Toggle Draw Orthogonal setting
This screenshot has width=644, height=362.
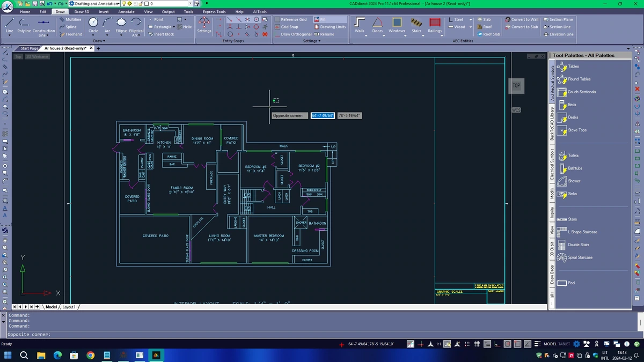point(293,34)
